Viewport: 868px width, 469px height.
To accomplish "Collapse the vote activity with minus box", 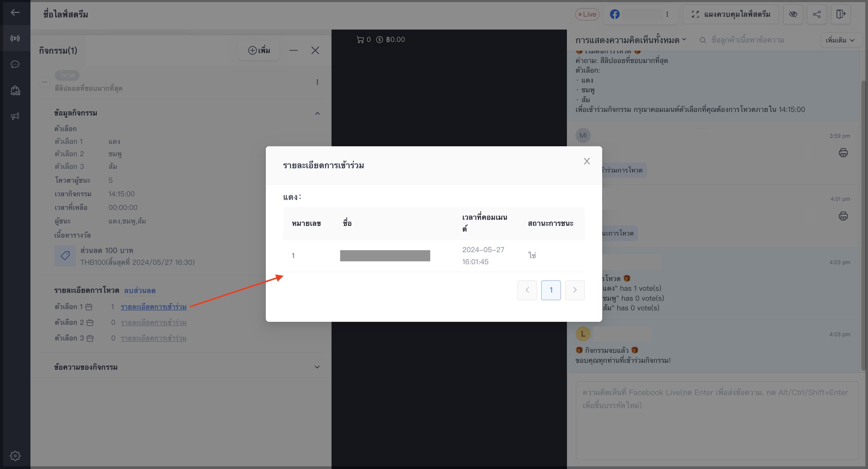I will tap(45, 82).
